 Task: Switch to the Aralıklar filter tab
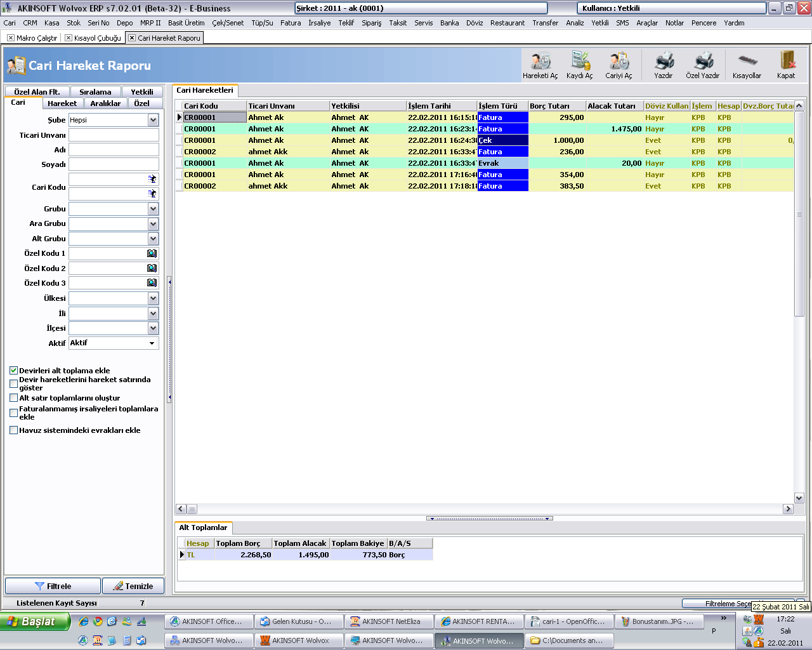tap(105, 103)
